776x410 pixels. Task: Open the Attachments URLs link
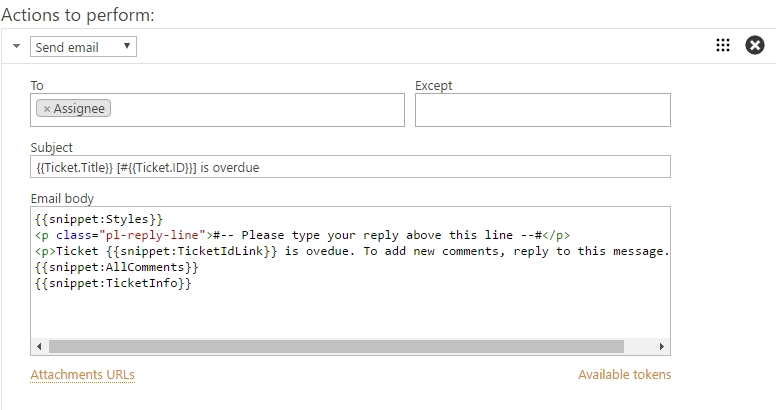83,375
